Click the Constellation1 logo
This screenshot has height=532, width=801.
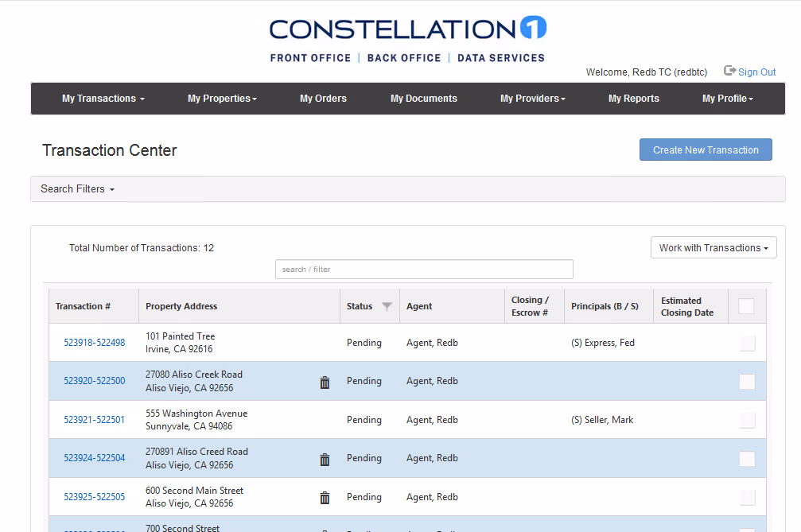pos(407,41)
